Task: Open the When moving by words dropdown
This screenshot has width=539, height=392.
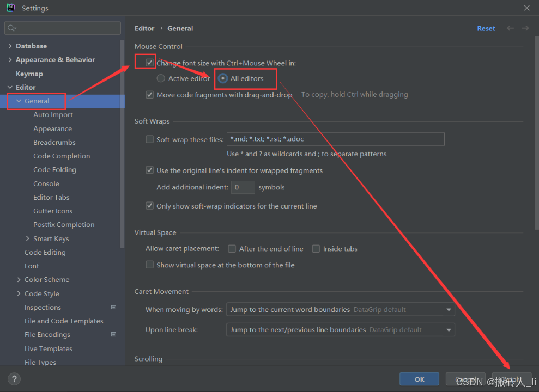Action: [341, 309]
